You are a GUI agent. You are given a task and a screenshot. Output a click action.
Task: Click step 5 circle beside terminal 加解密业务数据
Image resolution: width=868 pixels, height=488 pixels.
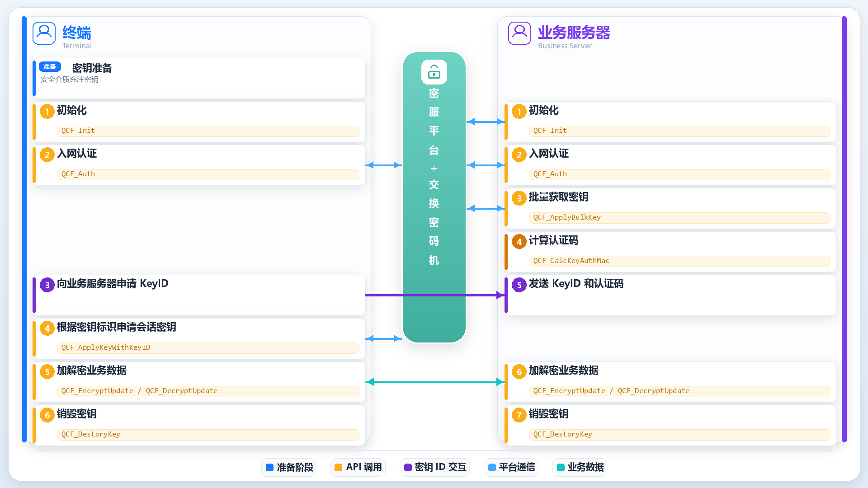point(47,371)
